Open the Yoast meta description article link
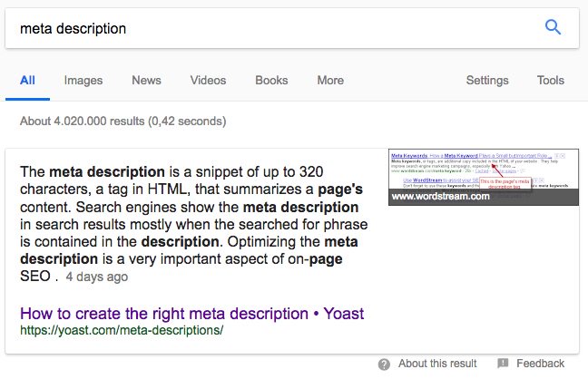This screenshot has height=379, width=588. point(192,314)
